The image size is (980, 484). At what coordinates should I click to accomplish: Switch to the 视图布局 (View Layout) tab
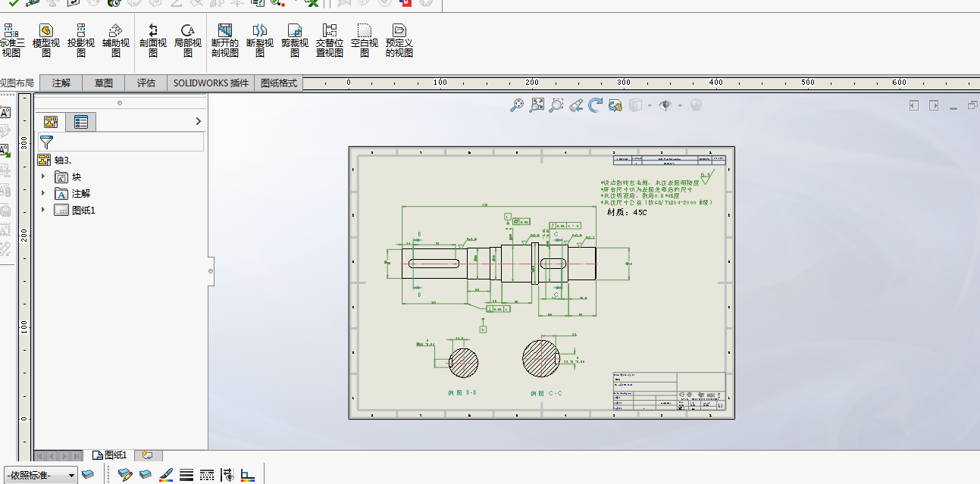[x=17, y=83]
